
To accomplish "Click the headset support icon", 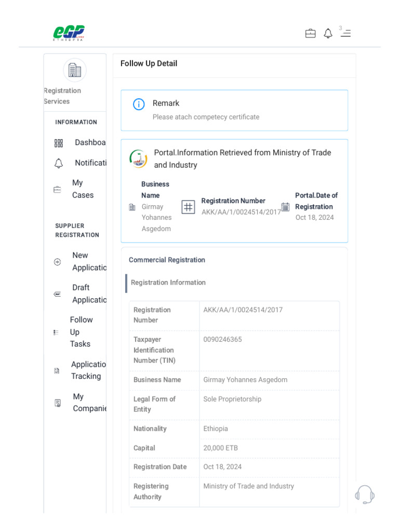I will [365, 494].
